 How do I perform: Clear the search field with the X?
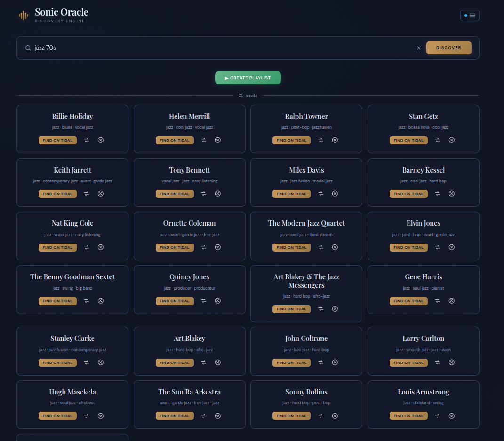pos(418,48)
